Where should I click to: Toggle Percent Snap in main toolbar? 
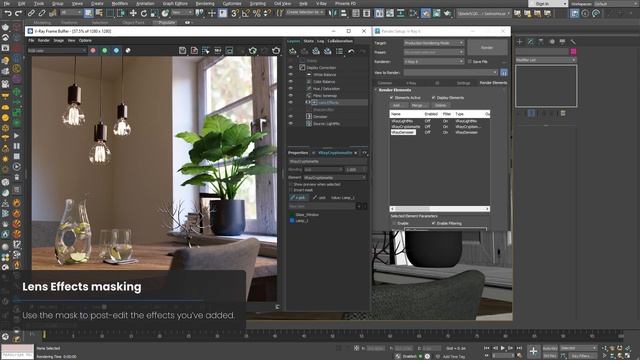pos(256,13)
